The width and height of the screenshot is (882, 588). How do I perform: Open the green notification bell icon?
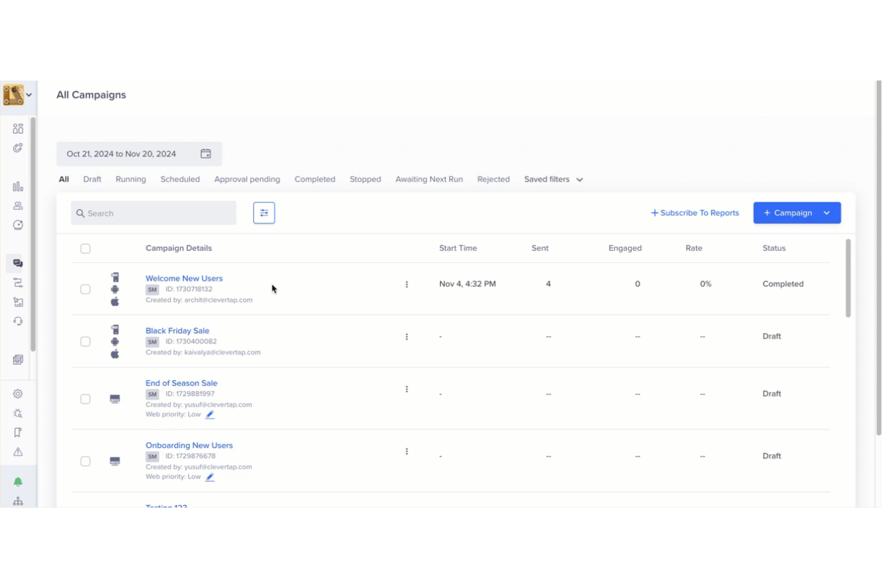pos(18,482)
